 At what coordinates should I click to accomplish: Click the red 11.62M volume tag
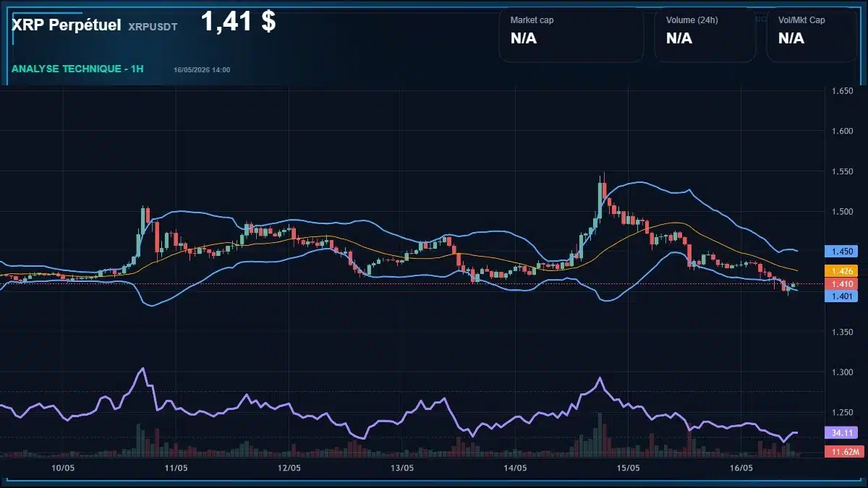click(x=843, y=452)
